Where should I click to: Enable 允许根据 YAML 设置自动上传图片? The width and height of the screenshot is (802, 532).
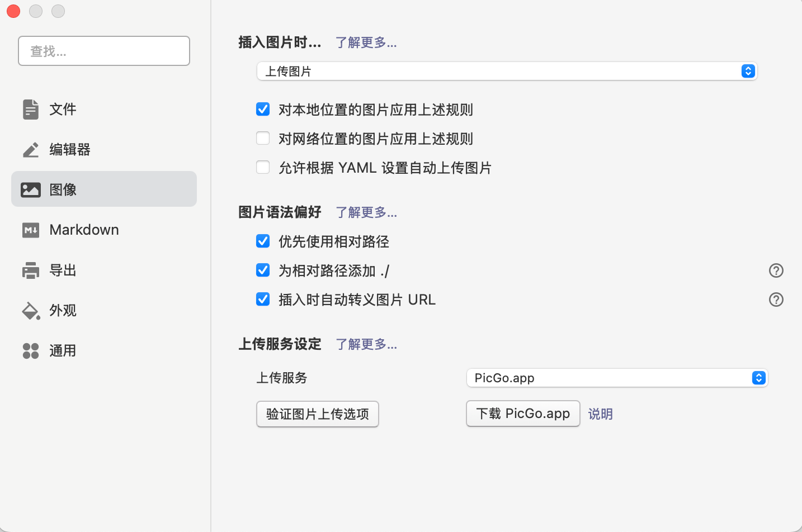263,167
